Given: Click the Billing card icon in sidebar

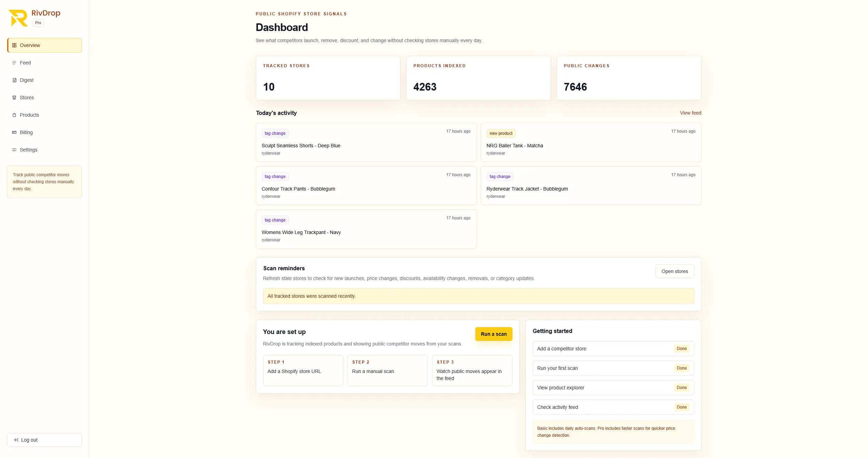Looking at the screenshot, I should (14, 132).
